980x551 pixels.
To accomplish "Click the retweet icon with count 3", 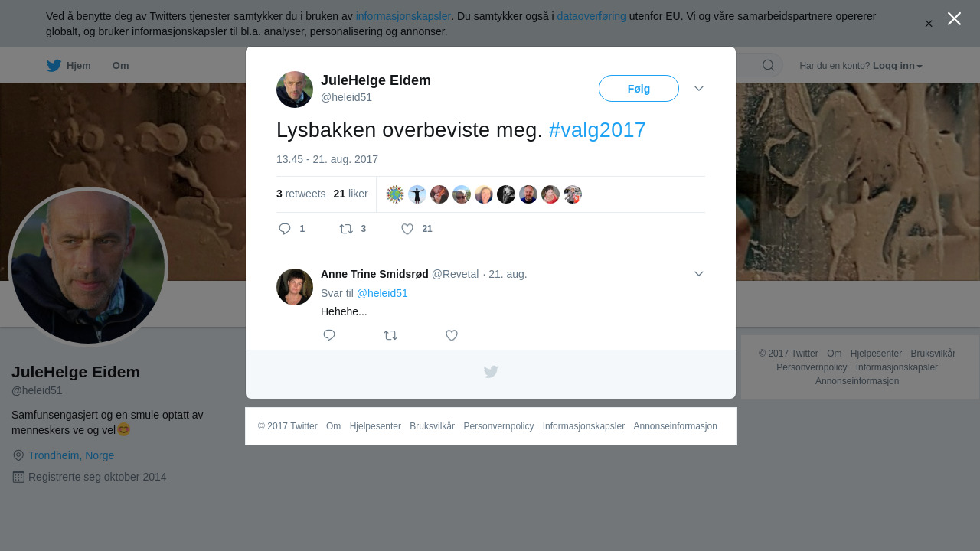I will pyautogui.click(x=346, y=229).
